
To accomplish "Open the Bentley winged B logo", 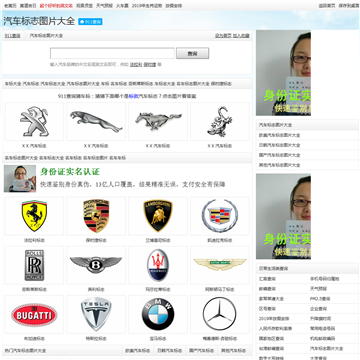I will coord(96,265).
